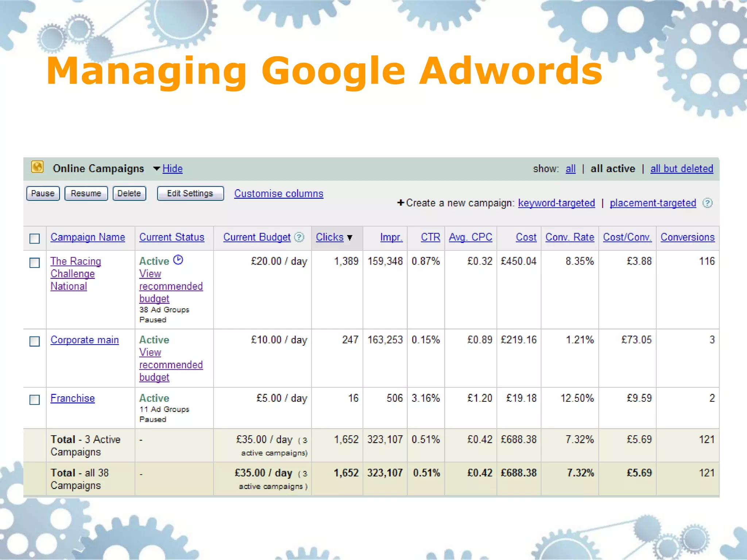Image resolution: width=747 pixels, height=560 pixels.
Task: Sort by Conversions column
Action: tap(688, 237)
